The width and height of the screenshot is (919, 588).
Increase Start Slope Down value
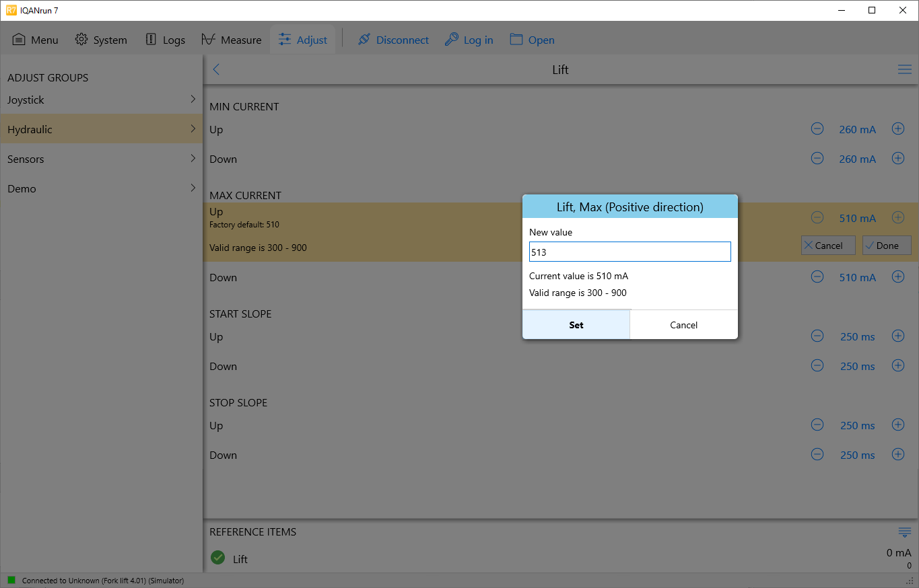coord(898,365)
